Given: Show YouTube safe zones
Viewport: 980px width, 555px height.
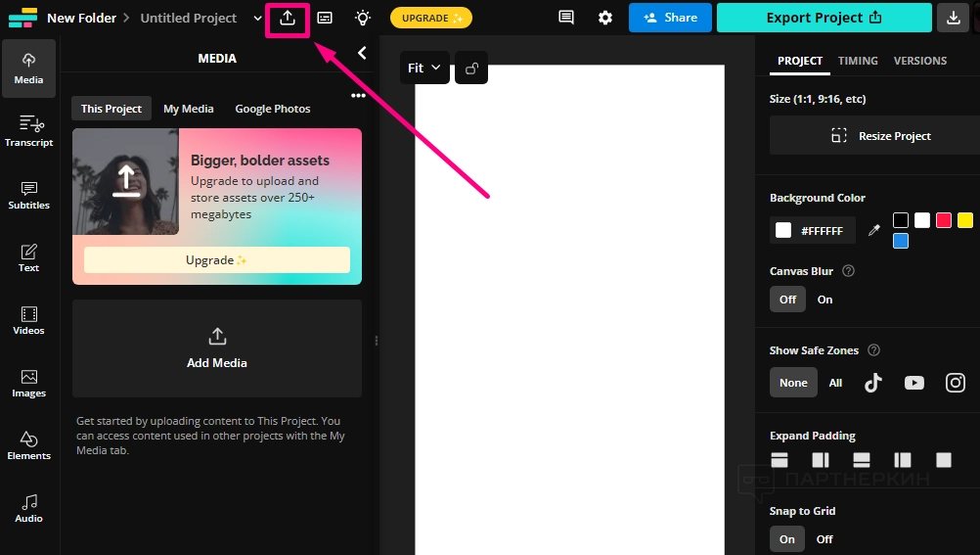Looking at the screenshot, I should pyautogui.click(x=913, y=383).
